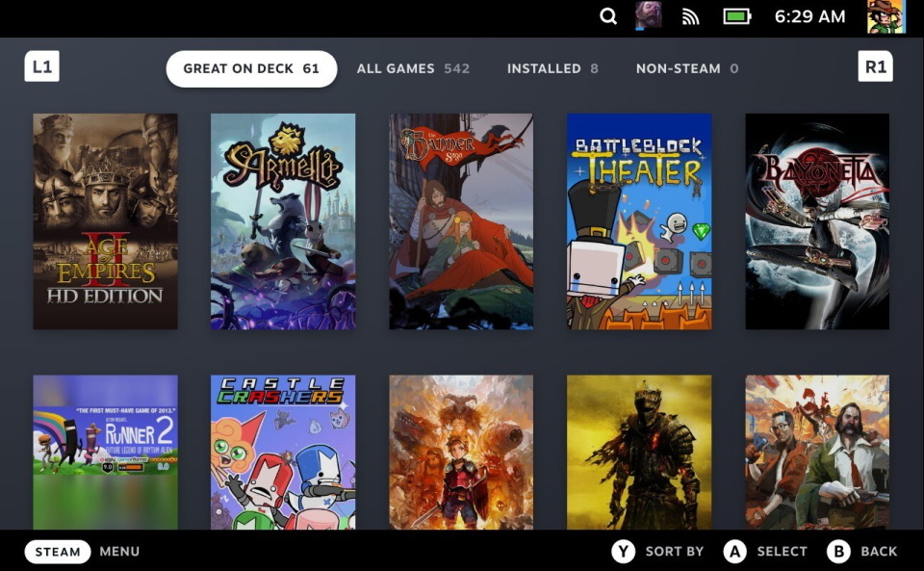Open Age of Empires II HD Edition
Viewport: 924px width, 571px height.
[106, 221]
